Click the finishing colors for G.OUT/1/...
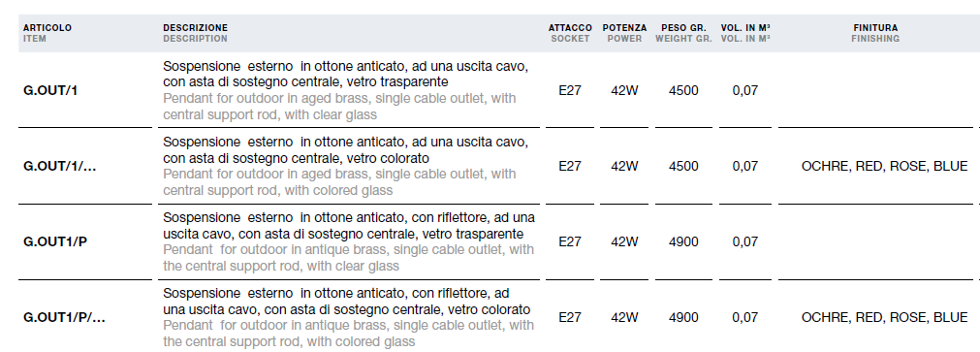Screen dimensions: 980x352 click(884, 167)
